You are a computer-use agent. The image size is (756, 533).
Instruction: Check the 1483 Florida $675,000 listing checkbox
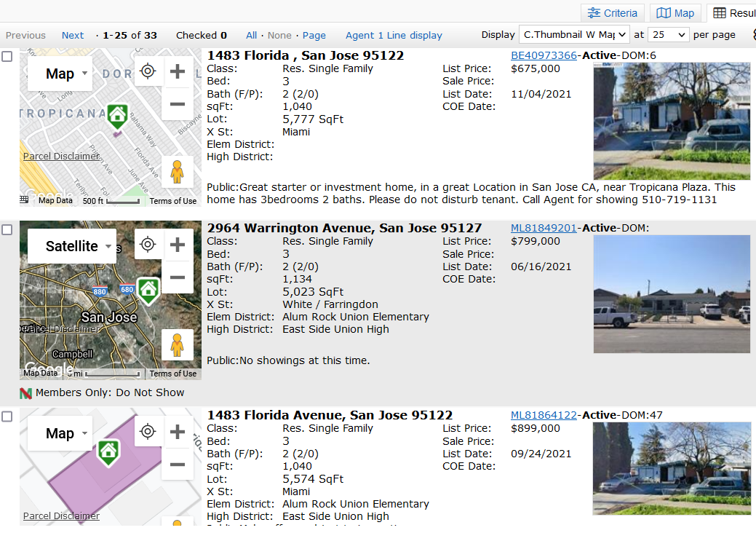[7, 57]
